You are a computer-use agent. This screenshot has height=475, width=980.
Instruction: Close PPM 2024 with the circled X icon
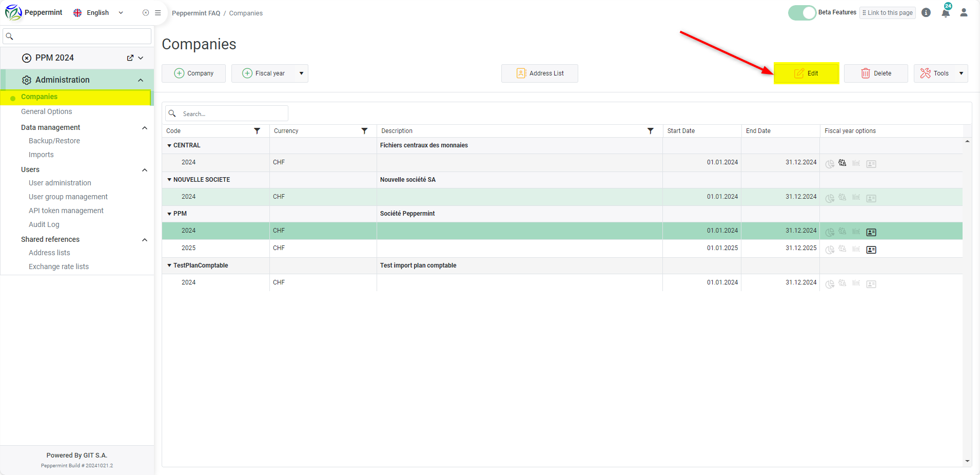[x=27, y=58]
